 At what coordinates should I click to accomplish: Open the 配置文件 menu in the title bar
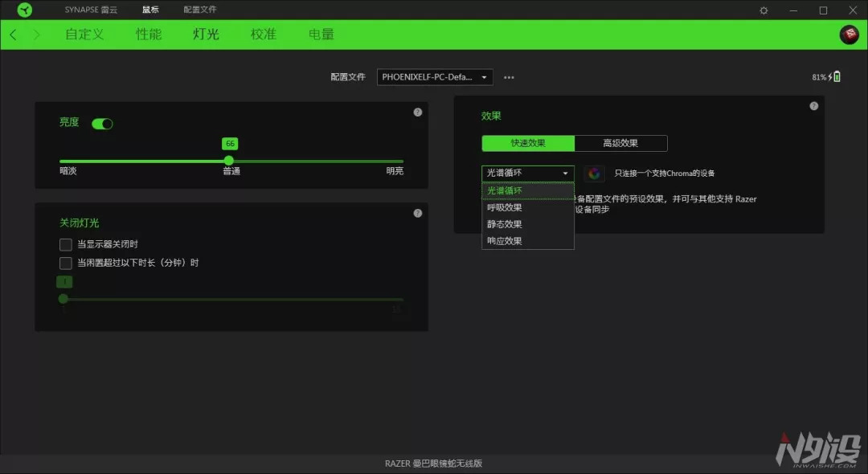pos(200,10)
